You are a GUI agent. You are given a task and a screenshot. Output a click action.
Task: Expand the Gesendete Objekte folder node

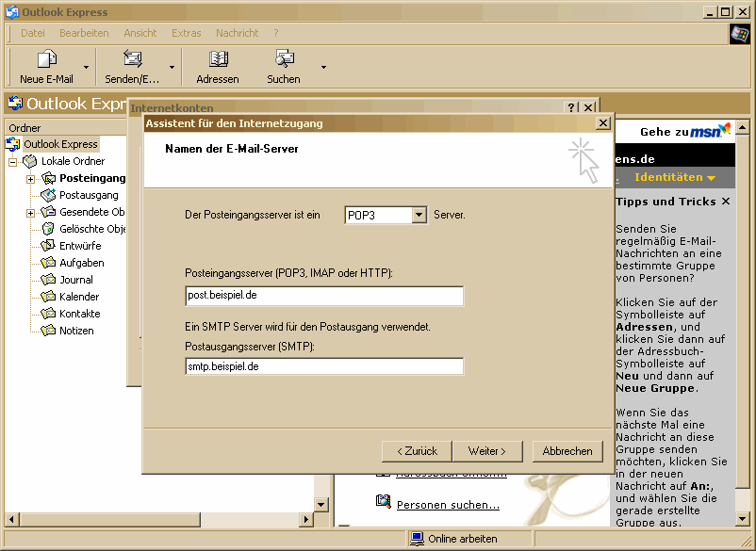pyautogui.click(x=30, y=213)
